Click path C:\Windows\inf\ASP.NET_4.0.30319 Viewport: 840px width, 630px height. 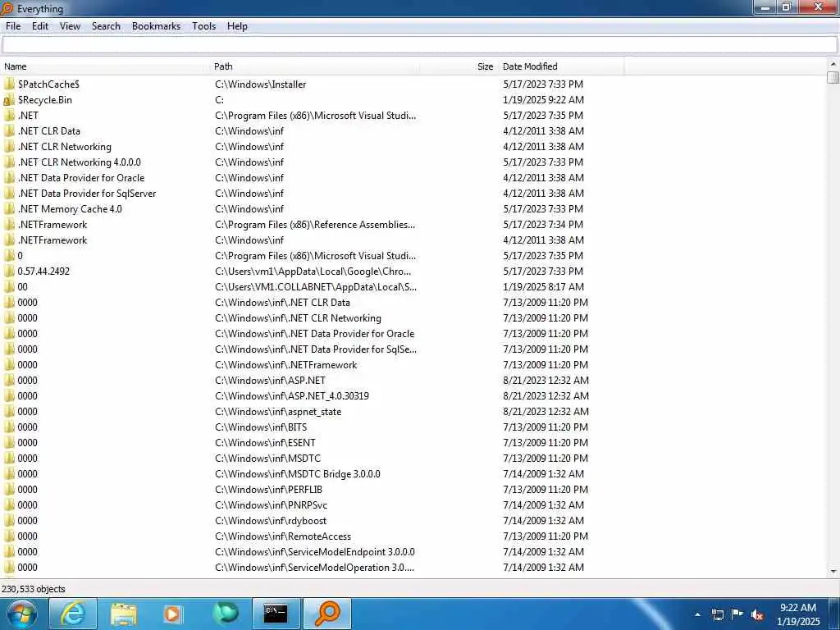[x=292, y=396]
